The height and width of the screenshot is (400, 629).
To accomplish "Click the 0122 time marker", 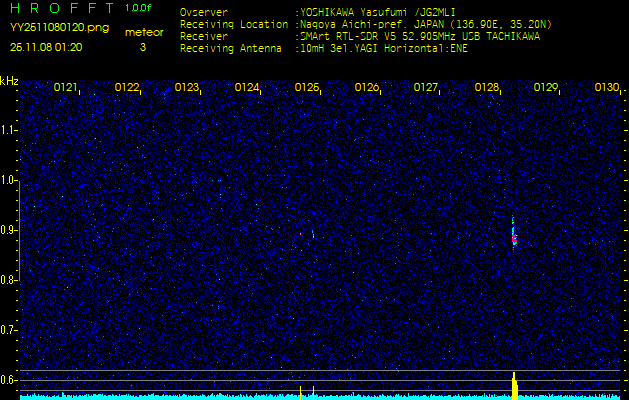I will pos(127,87).
